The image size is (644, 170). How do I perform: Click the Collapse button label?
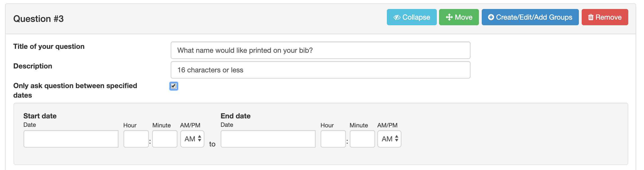click(x=416, y=17)
